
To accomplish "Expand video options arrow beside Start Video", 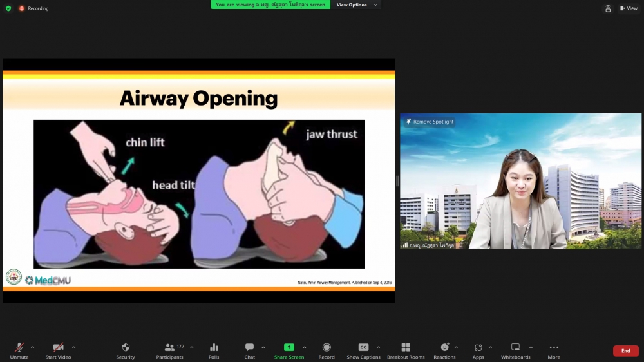I will (x=73, y=347).
